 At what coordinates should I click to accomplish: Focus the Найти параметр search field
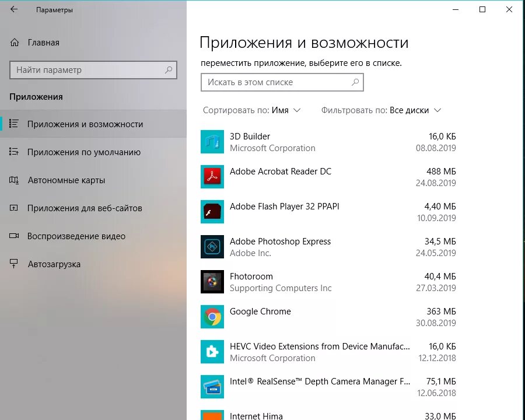coord(93,69)
